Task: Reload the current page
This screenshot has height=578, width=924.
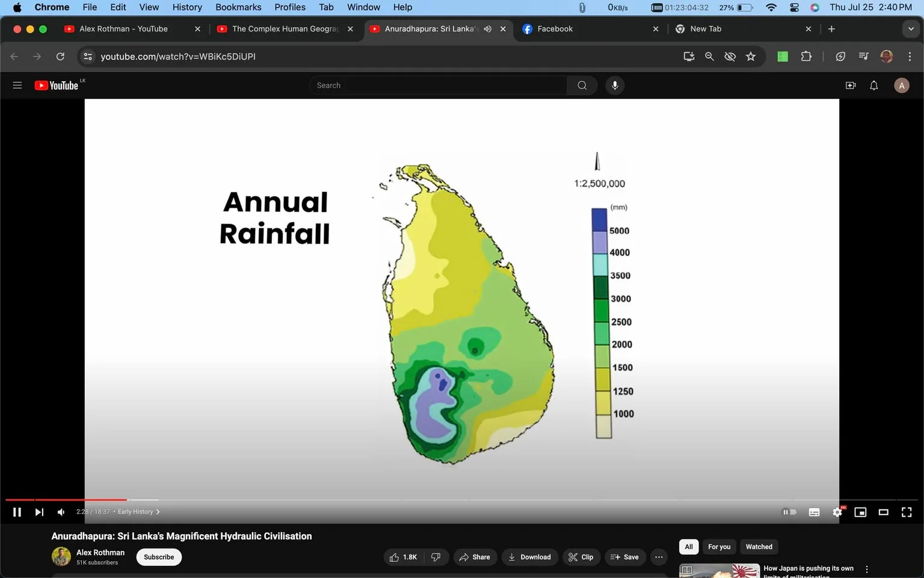Action: click(x=60, y=57)
